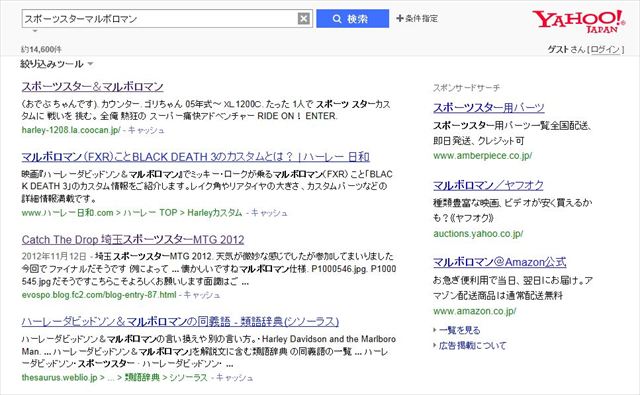
Task: Open the ログイン login link
Action: (606, 49)
